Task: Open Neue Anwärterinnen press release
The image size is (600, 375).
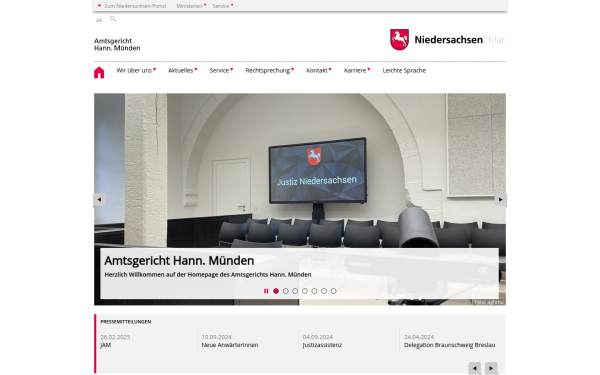Action: pyautogui.click(x=230, y=345)
